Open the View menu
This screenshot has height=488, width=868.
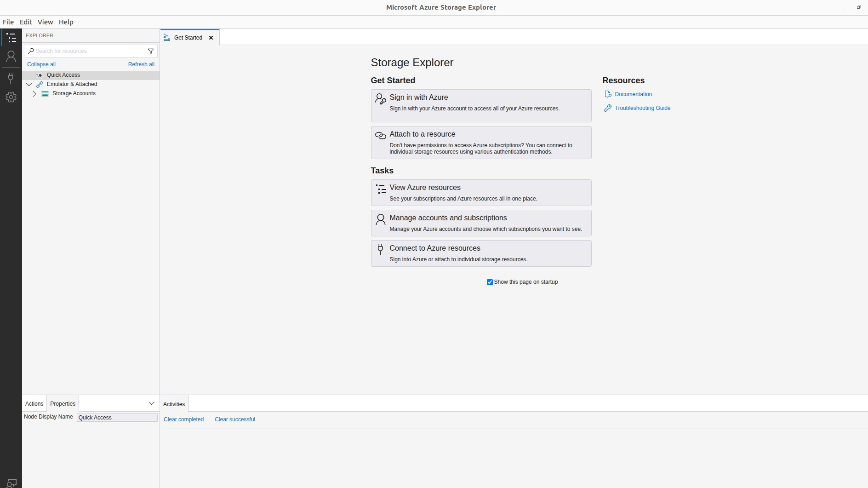45,22
